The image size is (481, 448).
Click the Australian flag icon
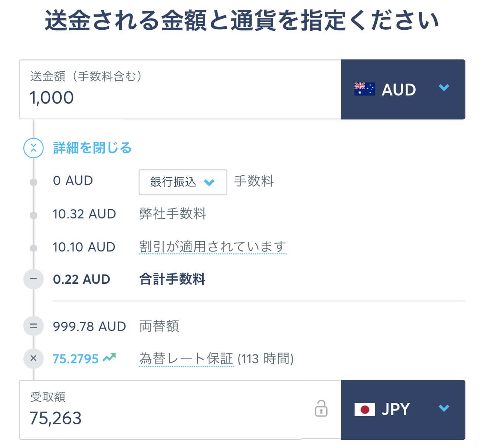[364, 89]
